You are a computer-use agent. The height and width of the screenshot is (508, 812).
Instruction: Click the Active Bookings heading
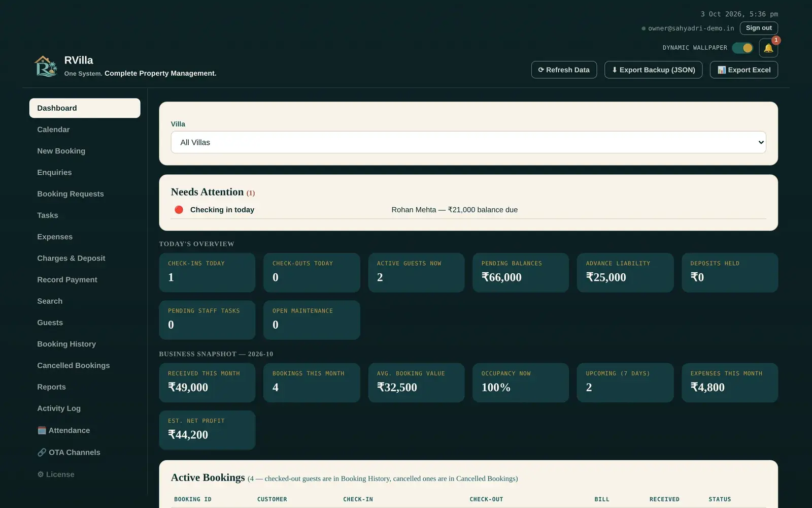click(x=208, y=478)
